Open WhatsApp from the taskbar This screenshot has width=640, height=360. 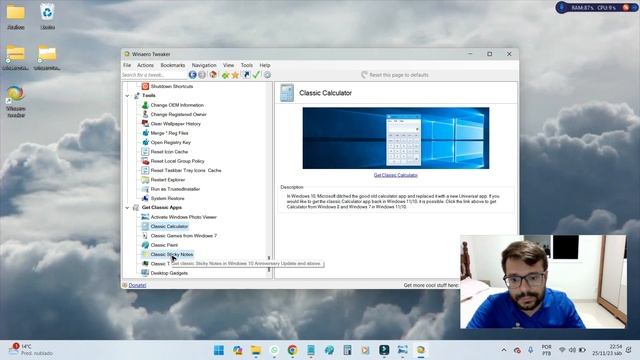(274, 350)
